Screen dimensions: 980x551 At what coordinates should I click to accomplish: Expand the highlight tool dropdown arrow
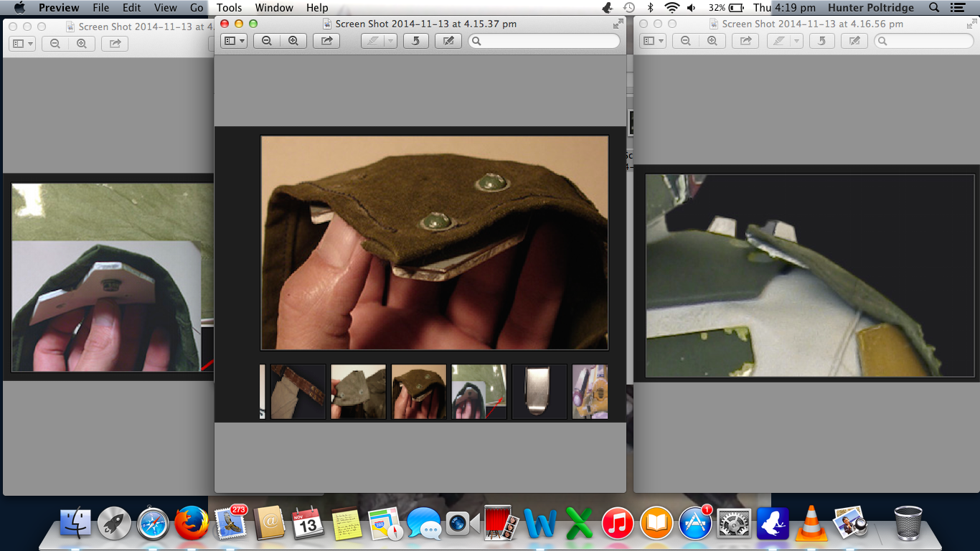[391, 41]
